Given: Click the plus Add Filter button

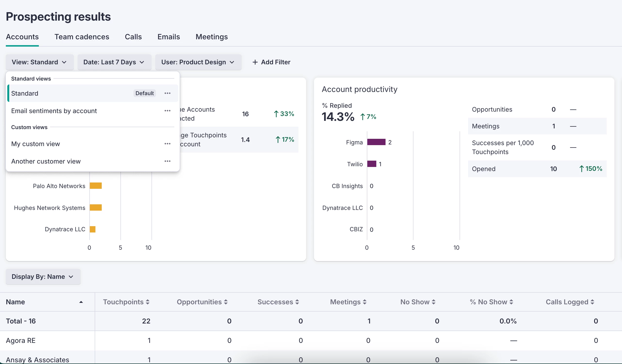Looking at the screenshot, I should 271,62.
